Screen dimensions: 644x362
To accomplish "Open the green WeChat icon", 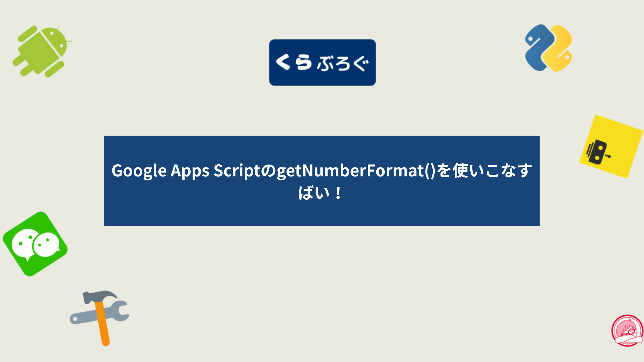I will click(35, 244).
